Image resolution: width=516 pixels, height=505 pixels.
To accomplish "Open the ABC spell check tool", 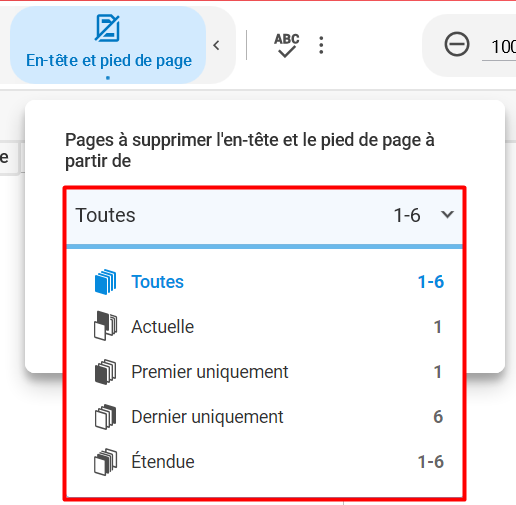I will pos(286,45).
